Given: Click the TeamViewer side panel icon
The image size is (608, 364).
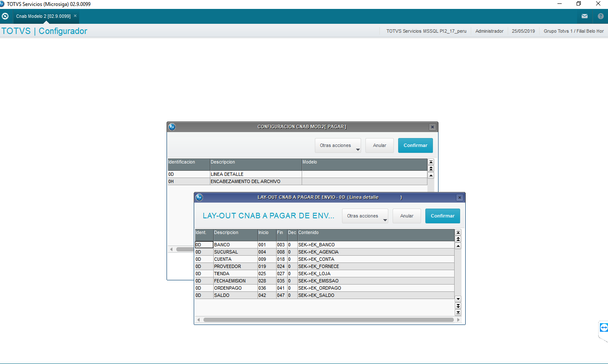Looking at the screenshot, I should (604, 327).
